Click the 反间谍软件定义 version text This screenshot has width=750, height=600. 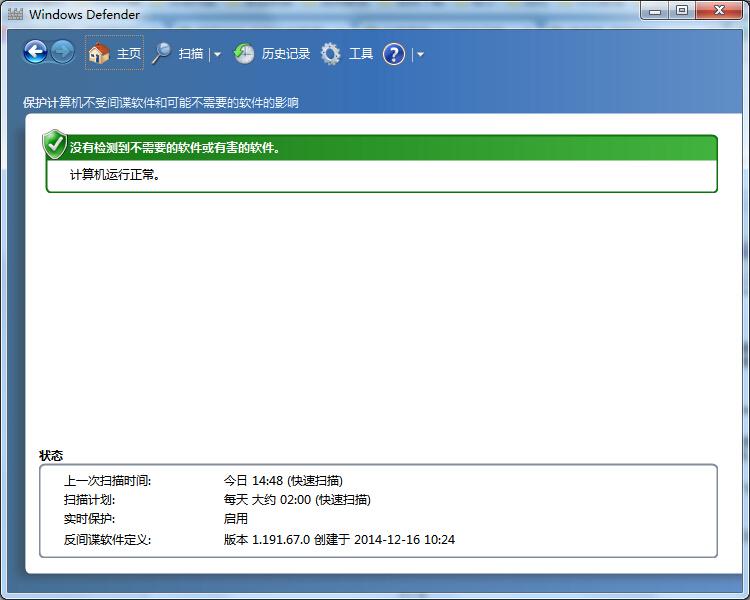coord(339,540)
